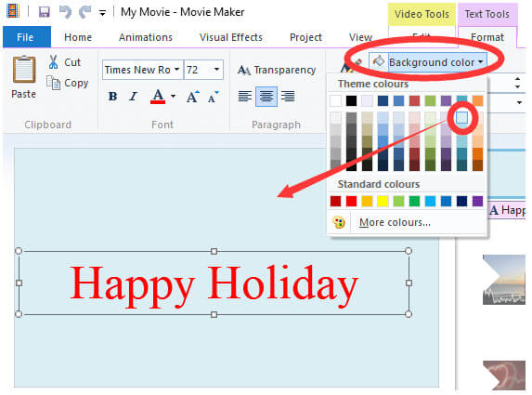Open the font size 72 dropdown
Image resolution: width=532 pixels, height=395 pixels.
click(216, 70)
